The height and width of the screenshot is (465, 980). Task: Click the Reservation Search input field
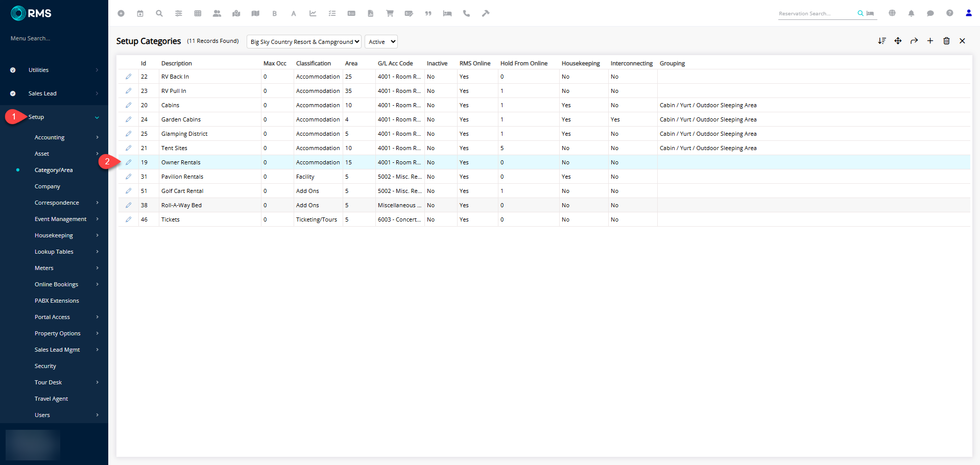click(x=816, y=14)
